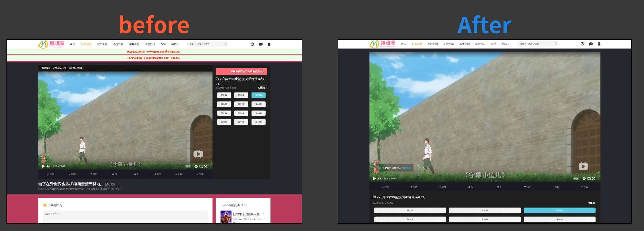The image size is (644, 231).
Task: Open watch history clock icon in before screenshot
Action: point(252,44)
